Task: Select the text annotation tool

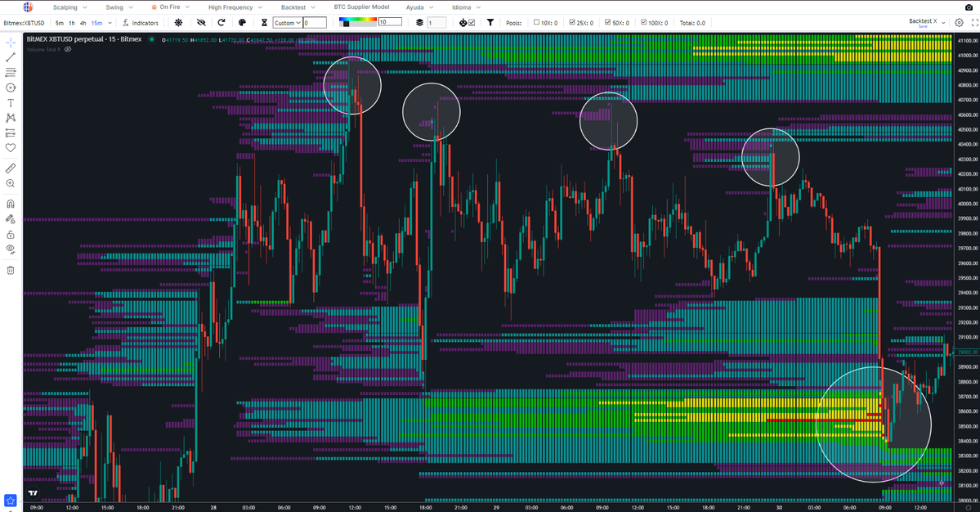Action: click(x=11, y=102)
